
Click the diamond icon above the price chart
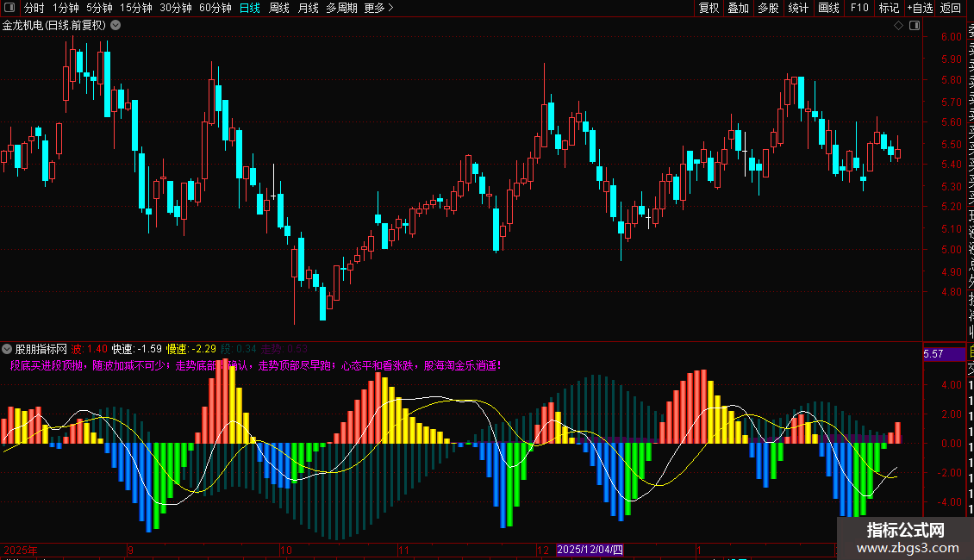(x=898, y=26)
